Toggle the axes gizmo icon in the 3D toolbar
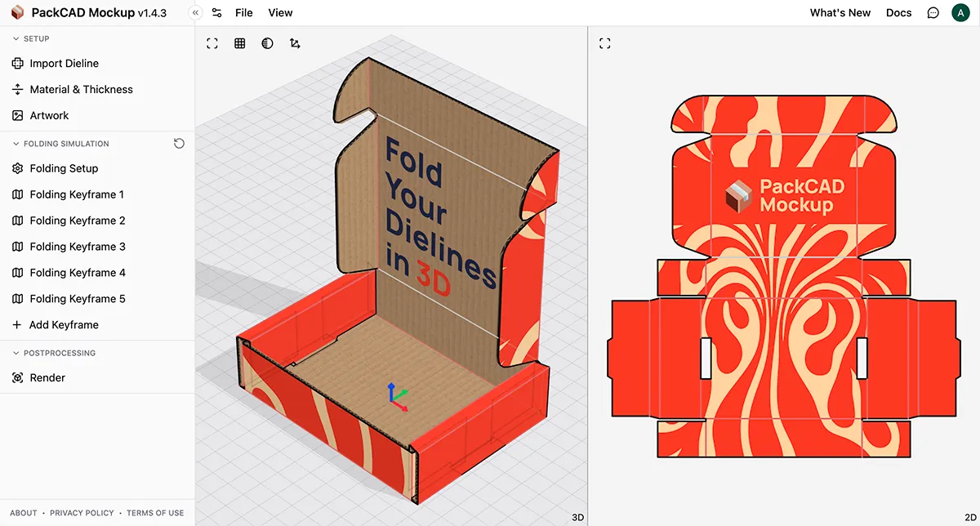The width and height of the screenshot is (980, 526). pos(295,43)
